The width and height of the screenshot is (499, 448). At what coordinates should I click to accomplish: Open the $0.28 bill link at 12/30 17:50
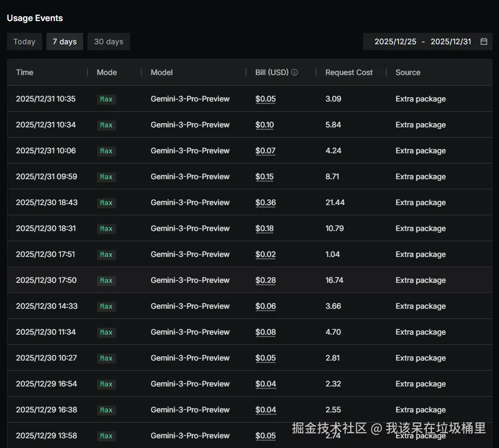(x=264, y=280)
